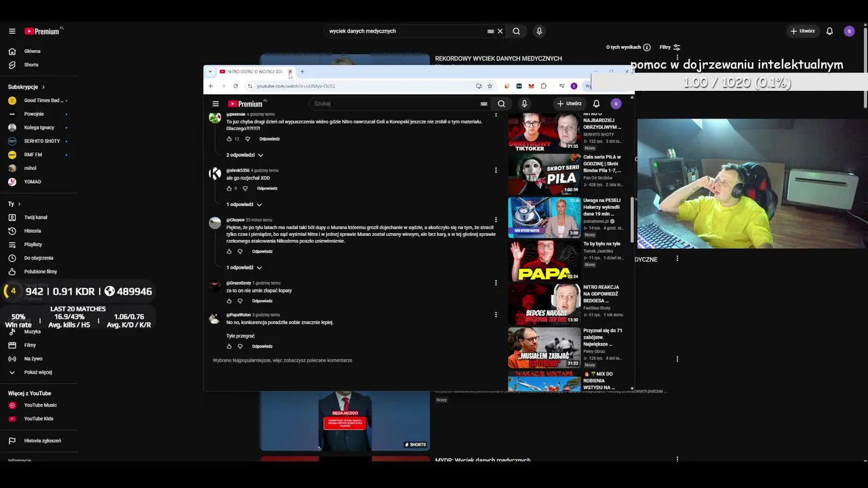
Task: Open the more options menu on @GruzoSzoty comment
Action: (496, 283)
